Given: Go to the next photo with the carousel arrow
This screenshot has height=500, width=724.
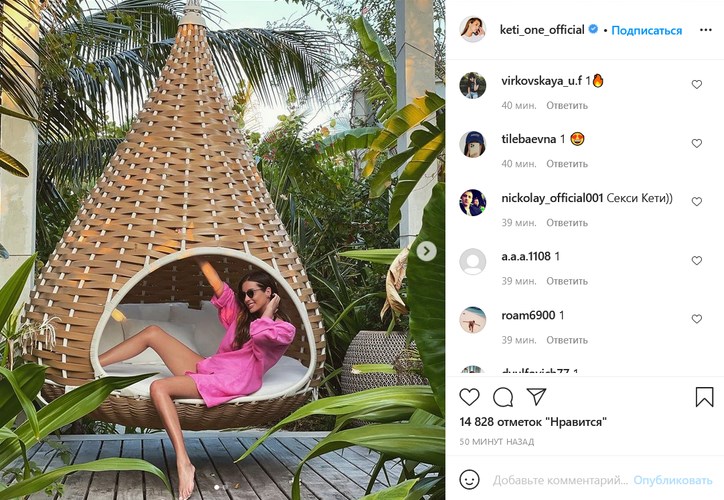Looking at the screenshot, I should click(426, 251).
